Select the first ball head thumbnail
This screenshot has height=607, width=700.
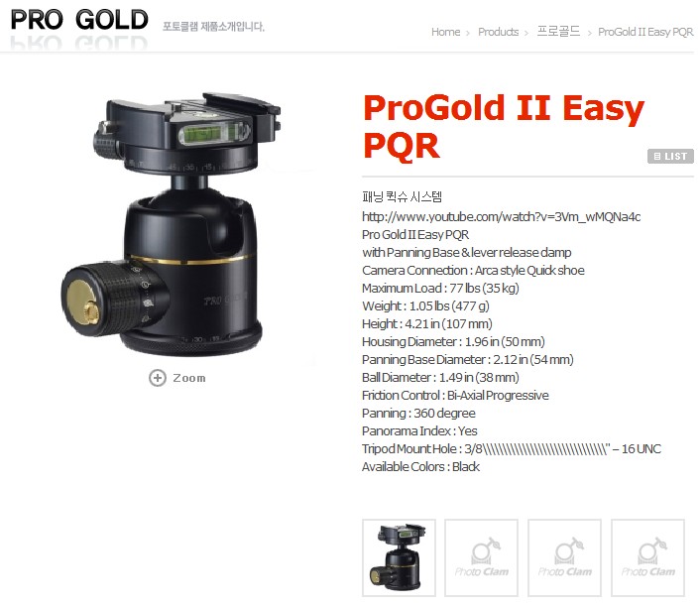click(x=399, y=557)
